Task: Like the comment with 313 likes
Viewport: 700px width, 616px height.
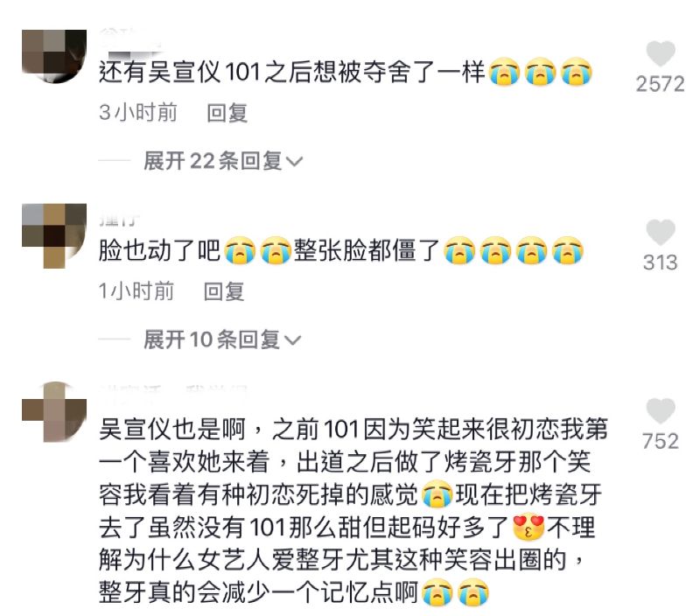Action: (x=661, y=232)
